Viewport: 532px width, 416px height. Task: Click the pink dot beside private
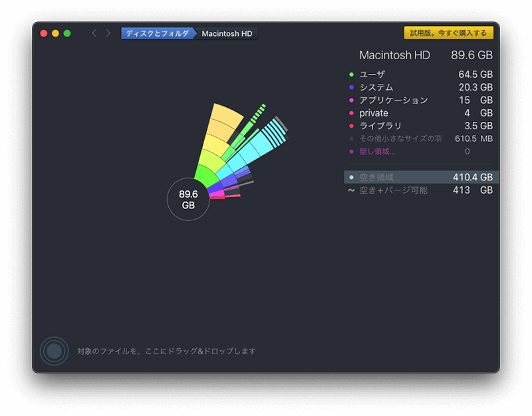(352, 113)
